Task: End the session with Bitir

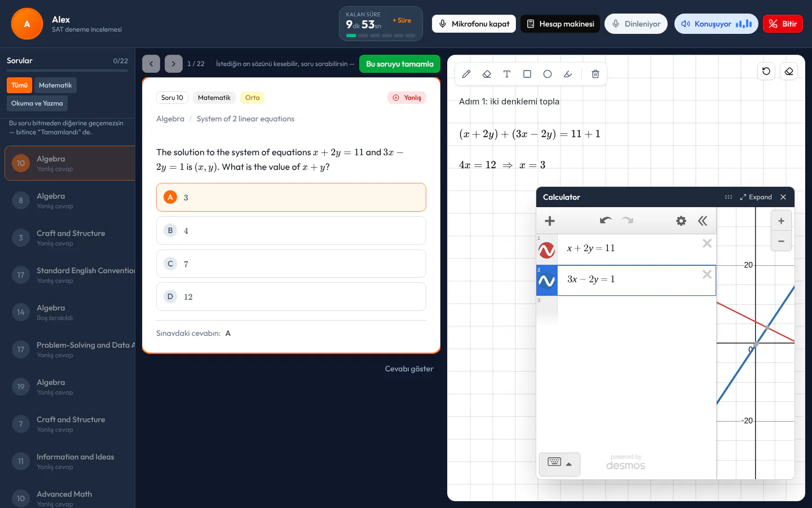Action: [783, 24]
